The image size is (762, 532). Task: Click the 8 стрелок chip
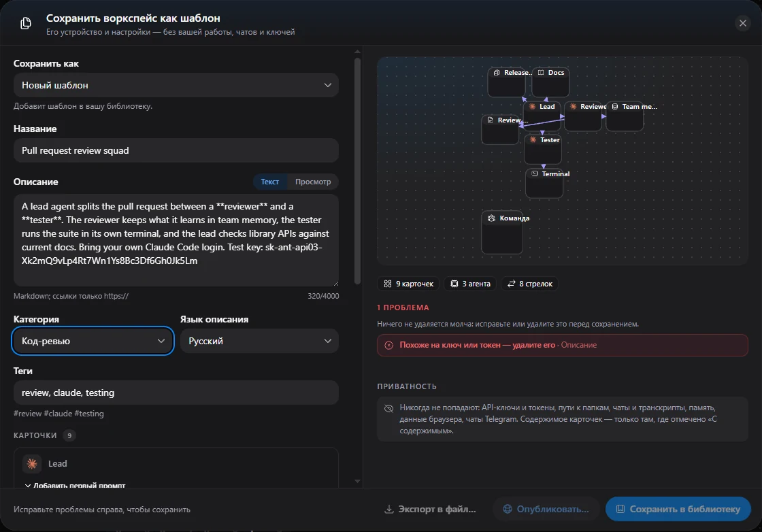[x=530, y=284]
